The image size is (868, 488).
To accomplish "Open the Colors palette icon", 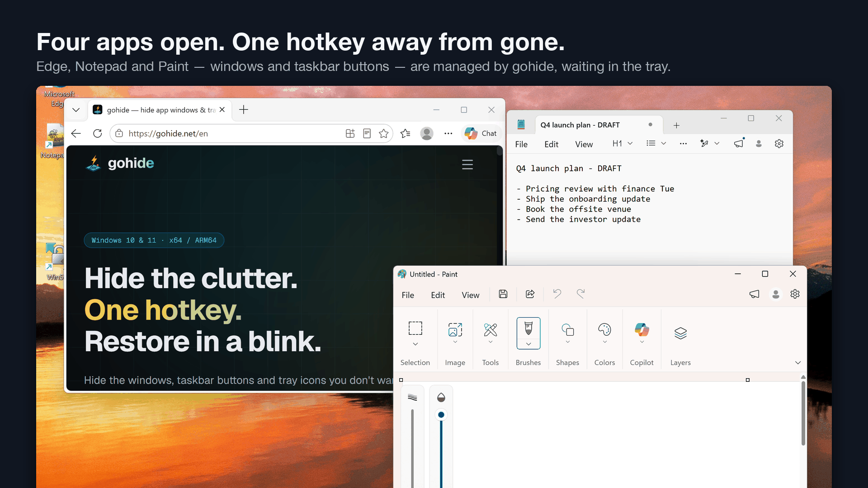I will [604, 329].
